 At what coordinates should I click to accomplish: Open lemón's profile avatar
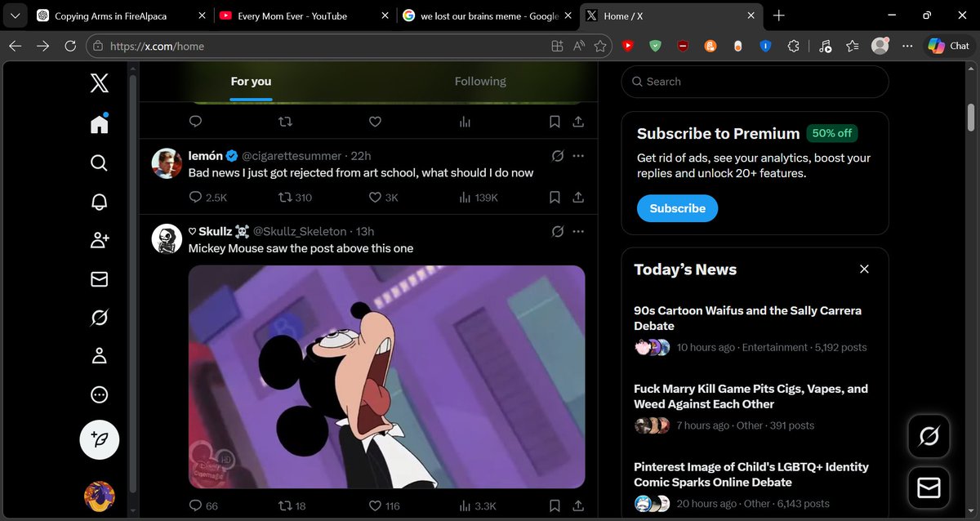(x=167, y=163)
